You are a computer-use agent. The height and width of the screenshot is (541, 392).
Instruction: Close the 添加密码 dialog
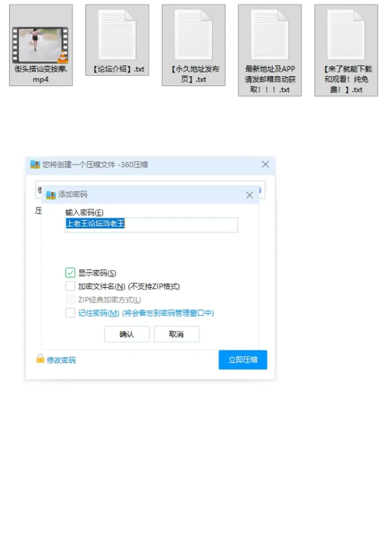click(249, 195)
